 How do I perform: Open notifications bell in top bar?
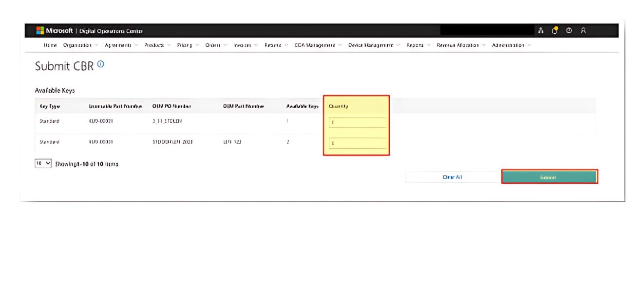click(555, 31)
